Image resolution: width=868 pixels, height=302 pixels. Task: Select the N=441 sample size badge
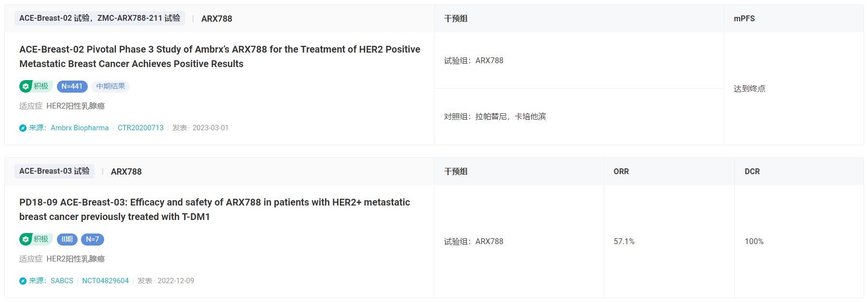tap(72, 86)
